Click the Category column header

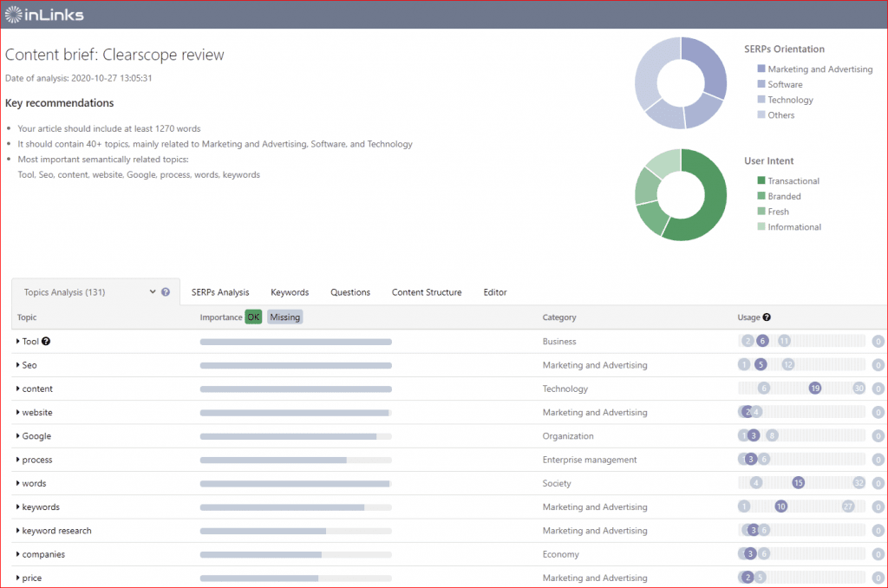(559, 317)
